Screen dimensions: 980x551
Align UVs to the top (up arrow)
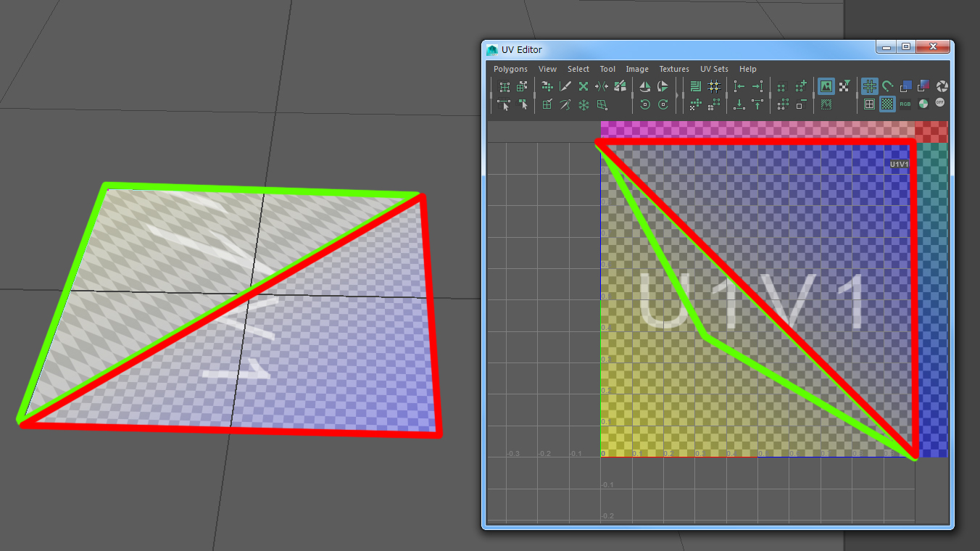757,104
